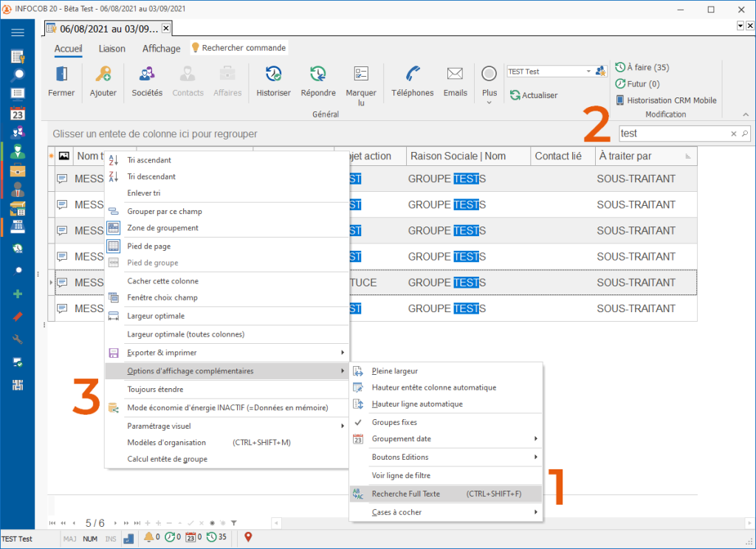Screen dimensions: 756x549
Task: Click the Fermer door icon in ribbon
Action: click(61, 75)
